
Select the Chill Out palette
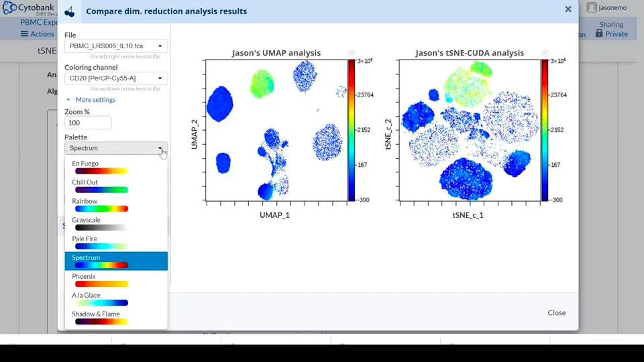click(x=116, y=186)
